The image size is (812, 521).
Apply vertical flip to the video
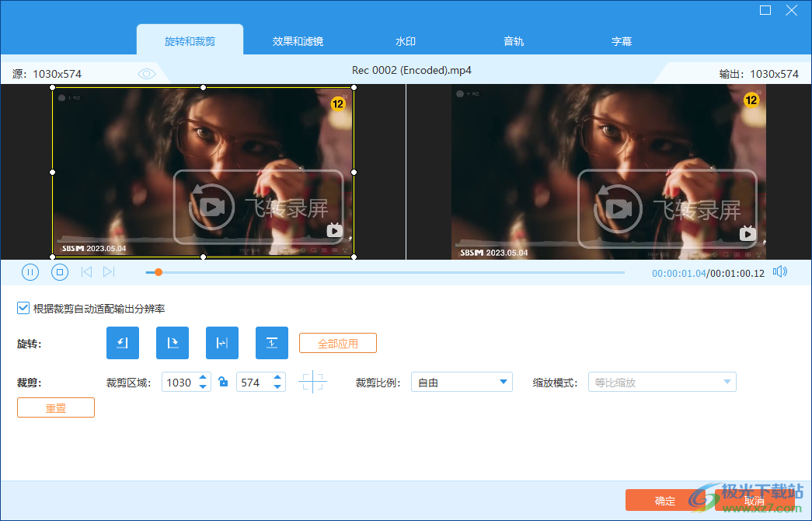(271, 342)
